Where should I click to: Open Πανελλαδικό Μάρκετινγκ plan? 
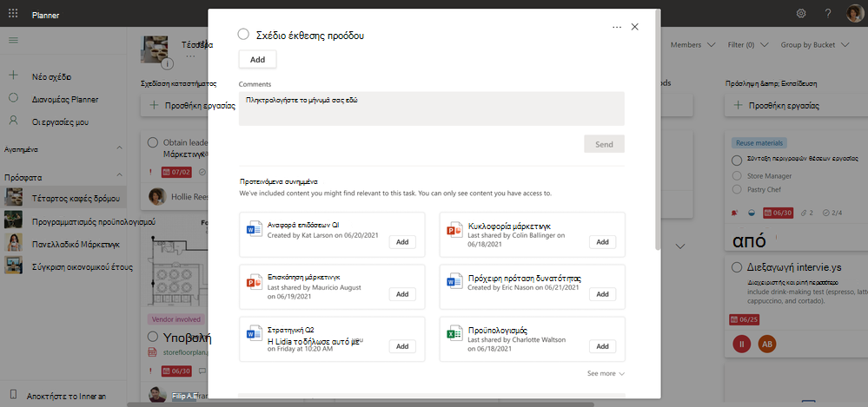63,243
